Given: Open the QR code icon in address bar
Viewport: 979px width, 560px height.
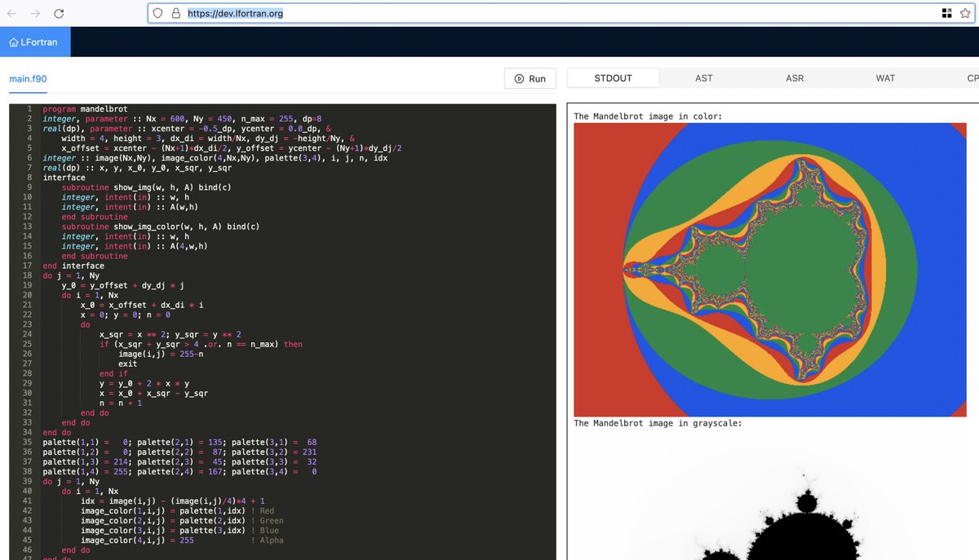Looking at the screenshot, I should (x=946, y=13).
